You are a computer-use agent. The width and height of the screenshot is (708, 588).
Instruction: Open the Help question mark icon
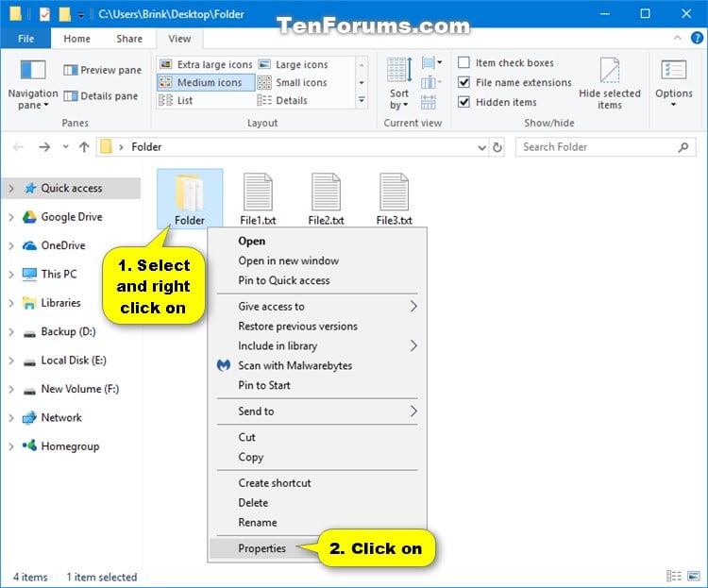(697, 39)
